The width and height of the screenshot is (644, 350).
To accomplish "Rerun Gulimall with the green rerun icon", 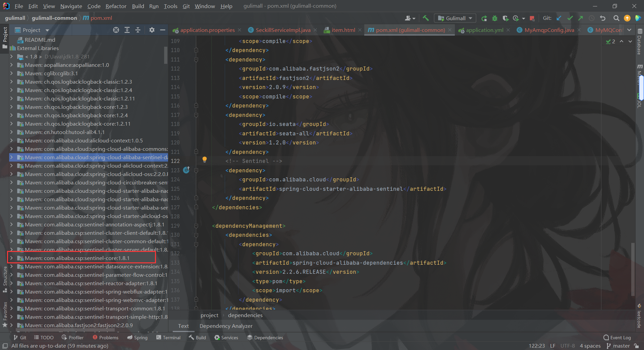I will [x=484, y=18].
